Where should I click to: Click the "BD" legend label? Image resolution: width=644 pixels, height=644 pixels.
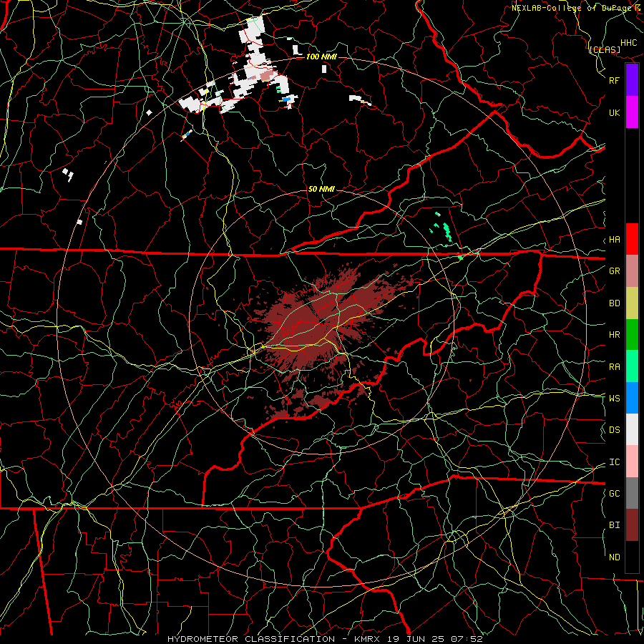point(614,303)
